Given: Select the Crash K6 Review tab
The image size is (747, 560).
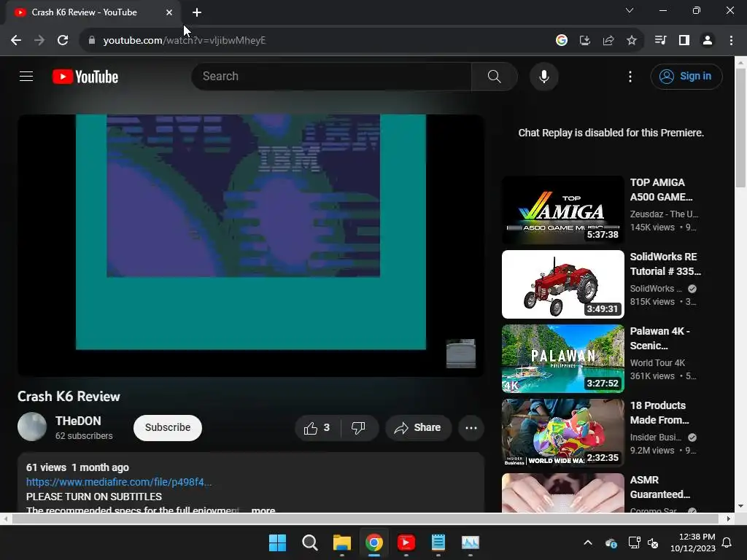Looking at the screenshot, I should point(93,12).
